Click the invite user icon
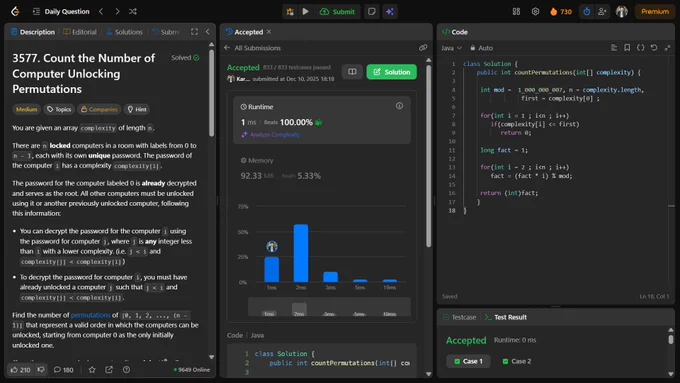This screenshot has height=383, width=680. click(x=602, y=12)
